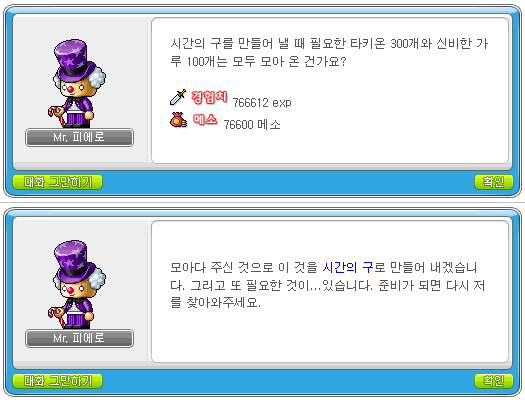Screen dimensions: 525x400
Task: Click the 766612 exp reward value
Action: point(262,102)
